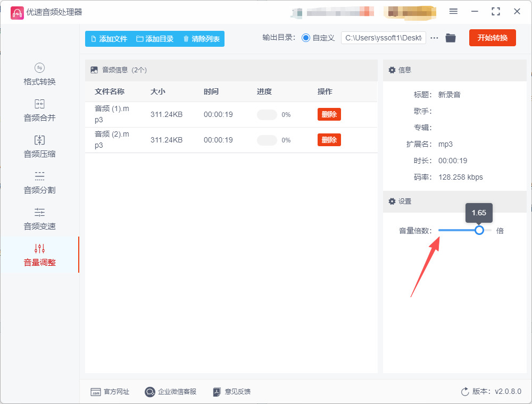Click 添加目录 add folder button

pyautogui.click(x=155, y=39)
